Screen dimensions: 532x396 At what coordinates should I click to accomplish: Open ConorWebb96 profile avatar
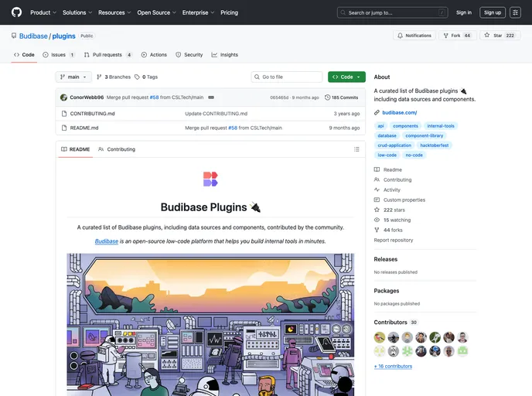(x=63, y=97)
